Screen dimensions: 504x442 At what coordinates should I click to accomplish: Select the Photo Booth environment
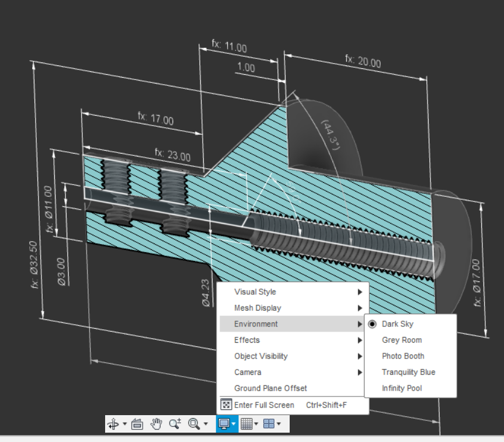click(410, 356)
